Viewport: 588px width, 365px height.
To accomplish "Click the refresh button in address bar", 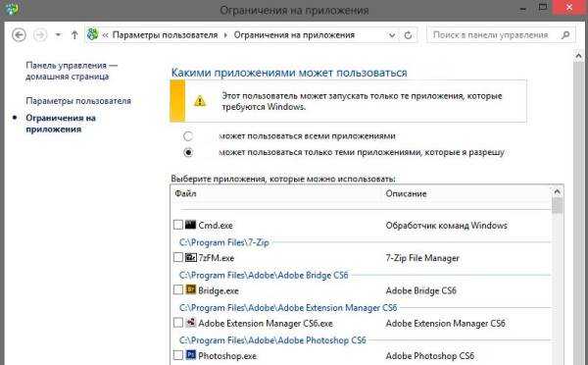I will tap(408, 35).
